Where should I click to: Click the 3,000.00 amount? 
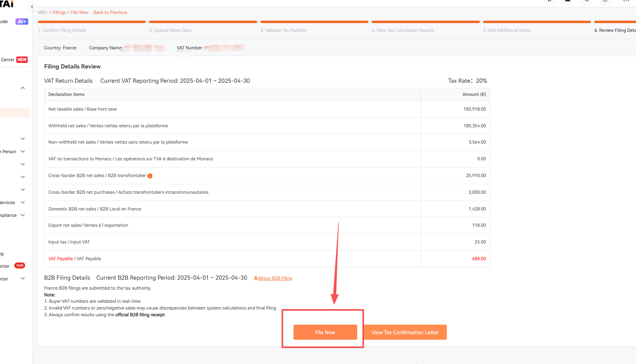[477, 192]
